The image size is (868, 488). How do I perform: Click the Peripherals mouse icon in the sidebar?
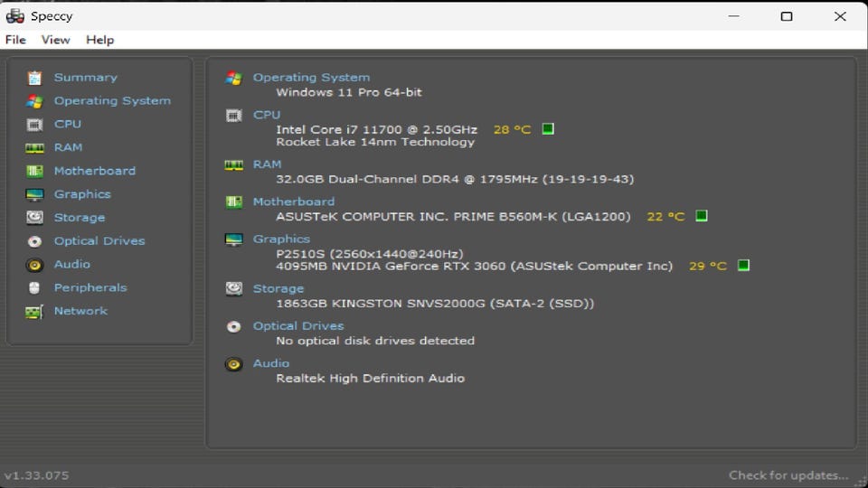click(x=34, y=288)
